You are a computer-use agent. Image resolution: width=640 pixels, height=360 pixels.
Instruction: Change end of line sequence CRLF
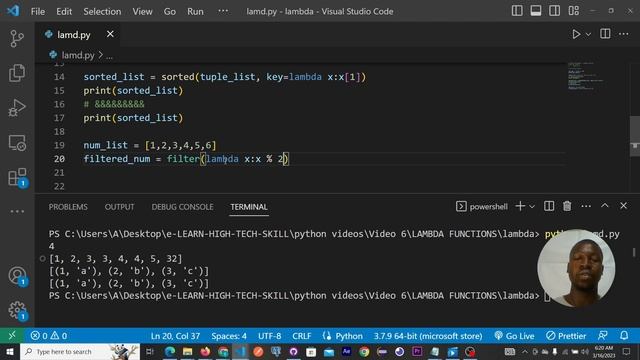[302, 336]
